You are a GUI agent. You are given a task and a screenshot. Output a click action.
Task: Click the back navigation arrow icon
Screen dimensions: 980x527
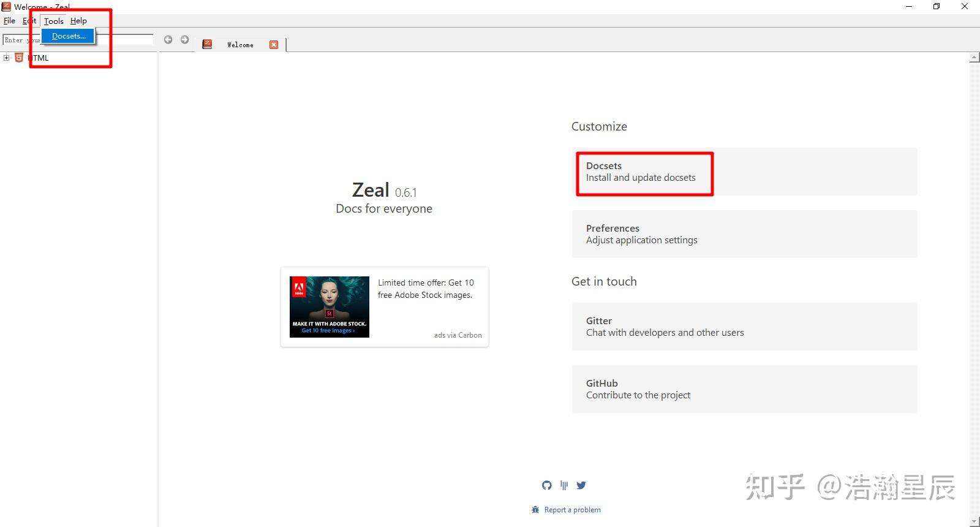[x=168, y=40]
